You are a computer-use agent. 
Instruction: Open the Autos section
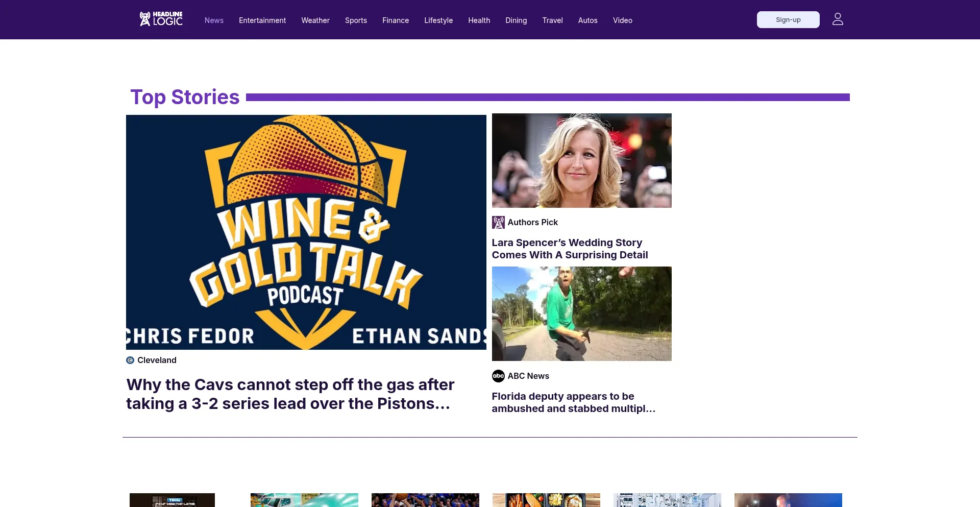[587, 20]
